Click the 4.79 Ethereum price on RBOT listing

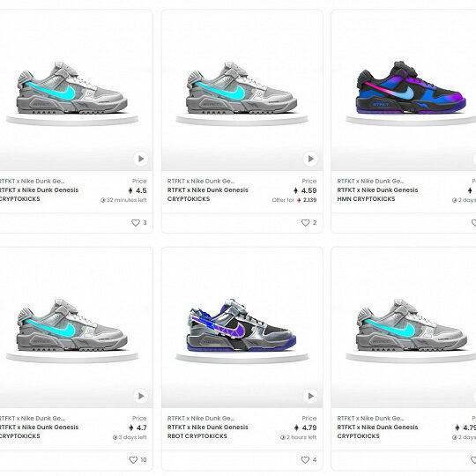point(305,428)
